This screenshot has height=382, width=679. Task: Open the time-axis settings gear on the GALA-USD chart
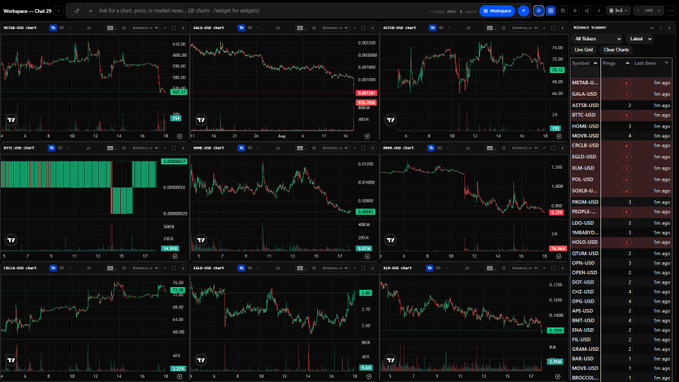pyautogui.click(x=367, y=136)
